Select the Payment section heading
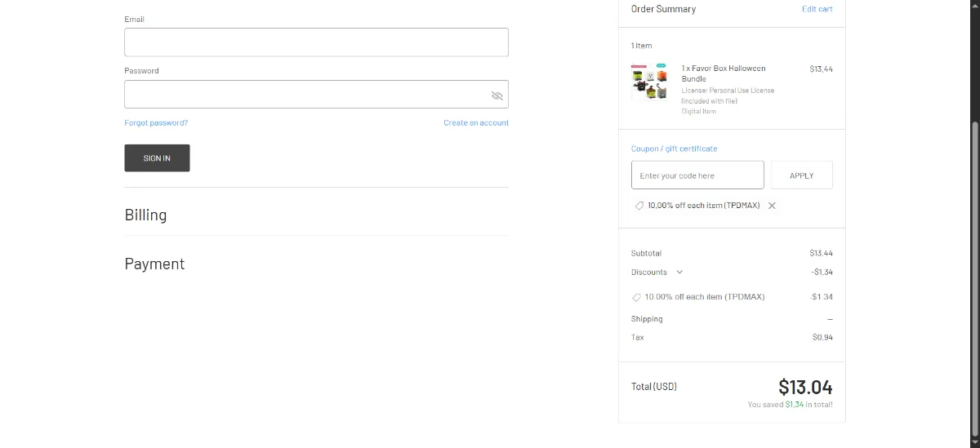 point(154,264)
